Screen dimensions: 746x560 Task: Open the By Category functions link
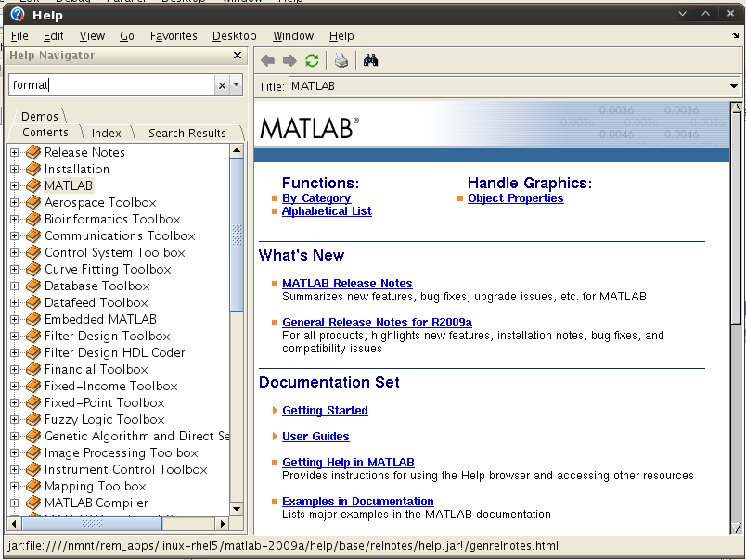316,198
